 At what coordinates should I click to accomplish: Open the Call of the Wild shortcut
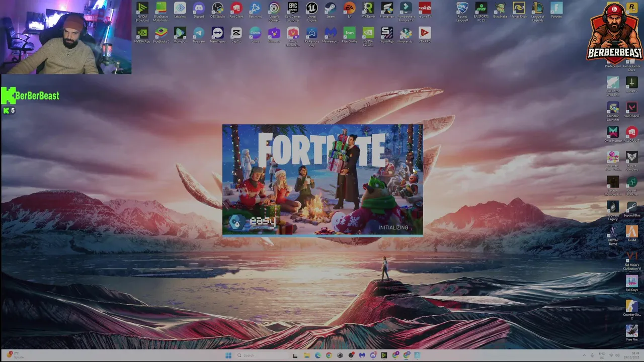point(613,86)
